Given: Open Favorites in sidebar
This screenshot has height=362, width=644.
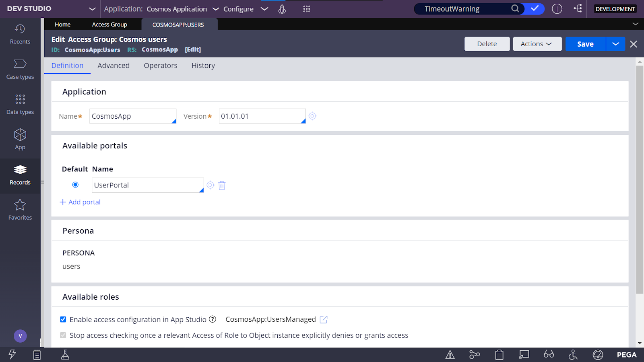Looking at the screenshot, I should (x=20, y=210).
